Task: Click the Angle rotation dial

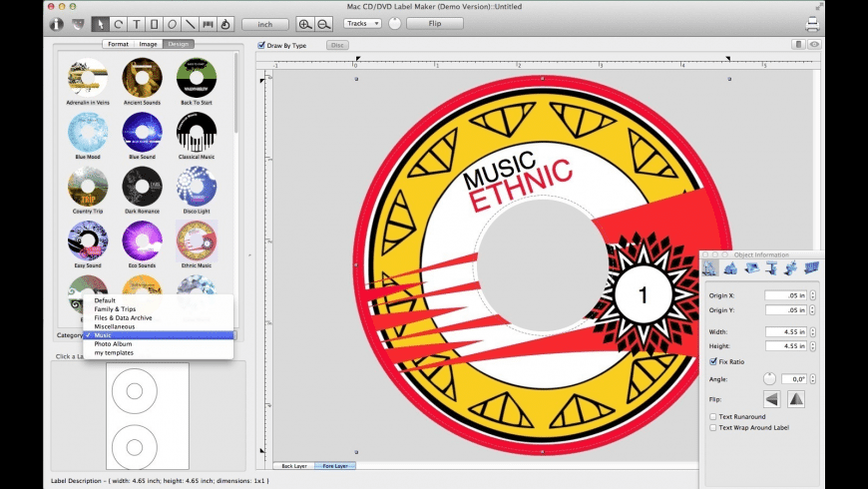Action: point(769,379)
